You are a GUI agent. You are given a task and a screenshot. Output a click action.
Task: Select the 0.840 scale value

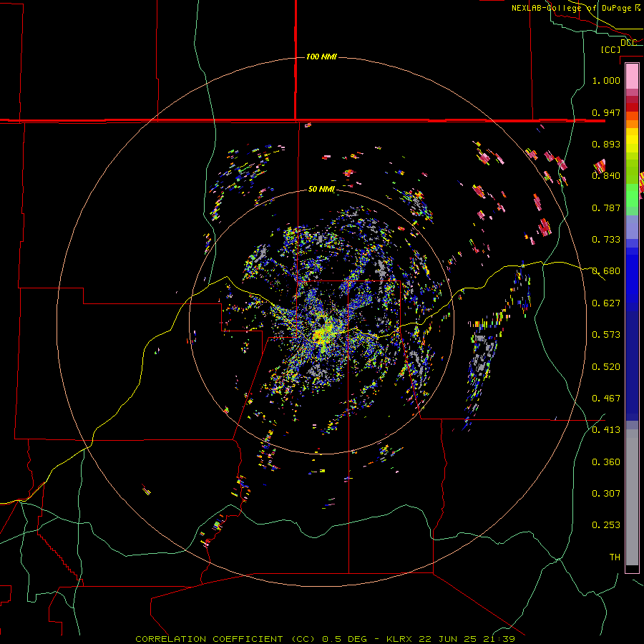[606, 176]
